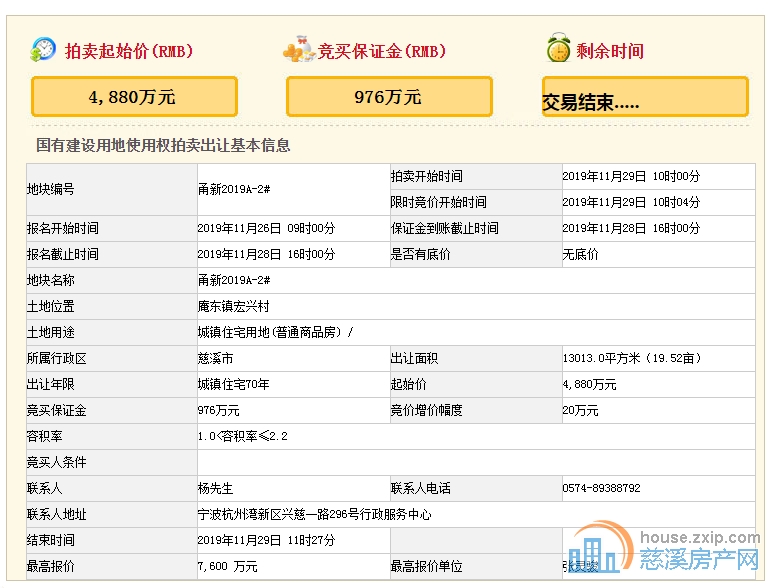Click the contact phone number 0574-89388792
The image size is (776, 588).
click(x=601, y=488)
